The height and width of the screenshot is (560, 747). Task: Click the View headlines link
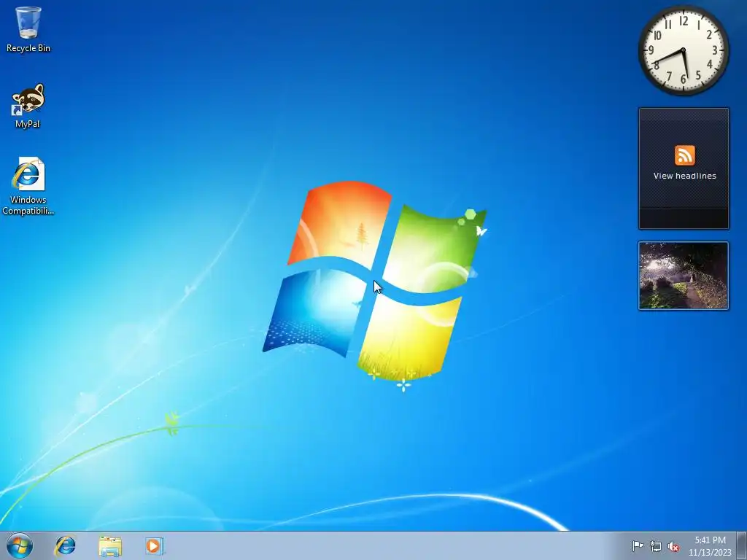(x=684, y=176)
